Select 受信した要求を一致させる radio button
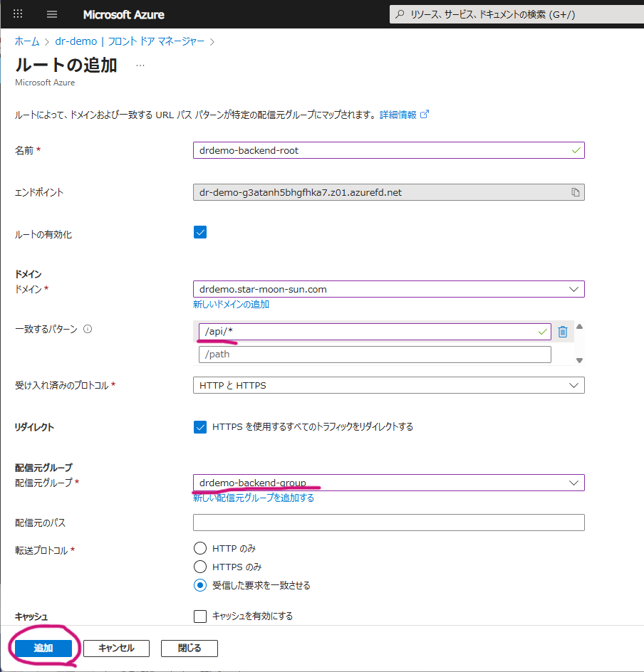The width and height of the screenshot is (644, 672). pos(200,585)
